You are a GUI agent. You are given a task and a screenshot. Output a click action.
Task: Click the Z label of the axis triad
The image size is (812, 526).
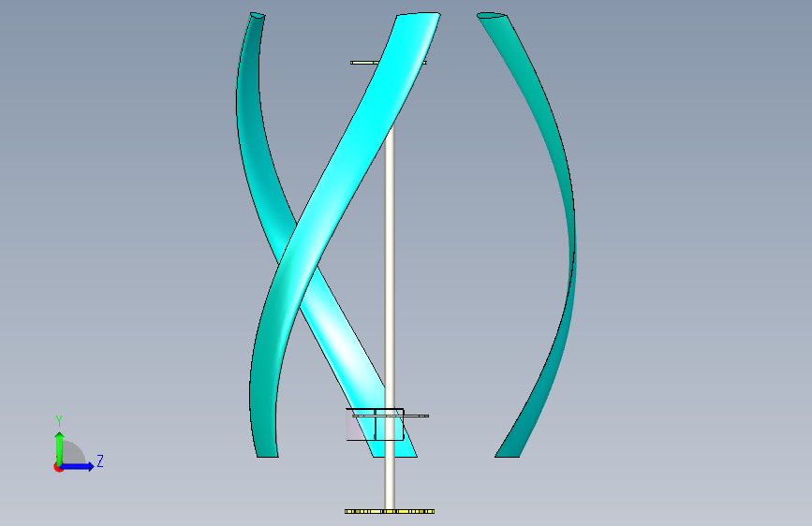pos(100,460)
